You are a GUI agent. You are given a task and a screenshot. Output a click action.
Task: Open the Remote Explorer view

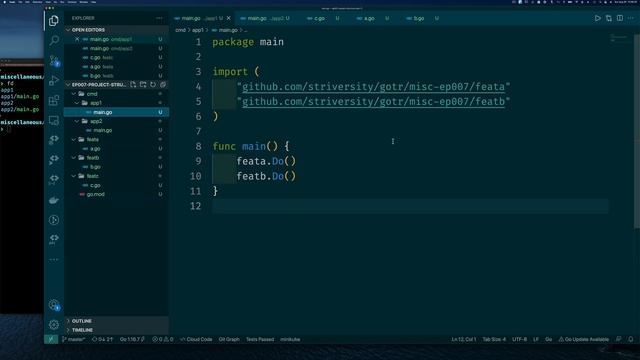coord(54,120)
